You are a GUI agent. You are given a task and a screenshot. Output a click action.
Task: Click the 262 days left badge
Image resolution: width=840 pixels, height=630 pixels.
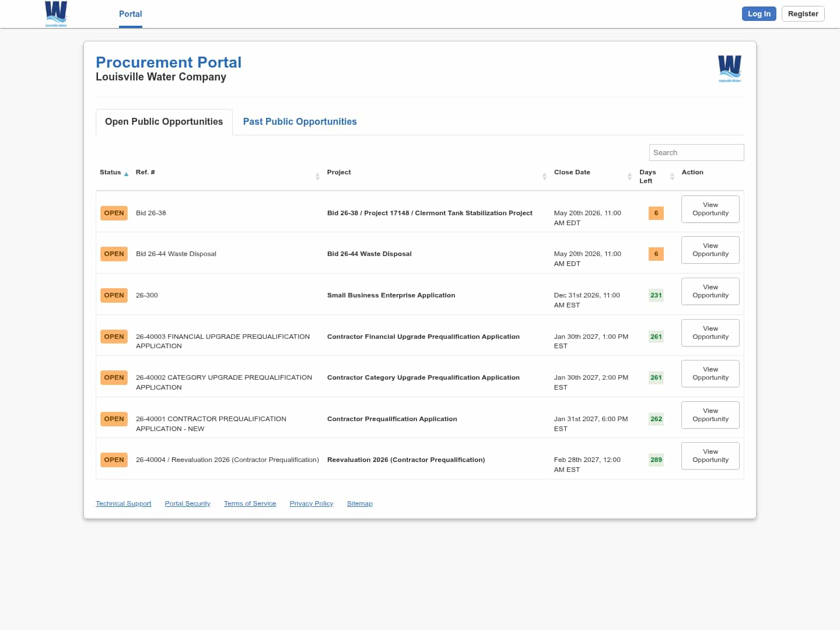click(x=656, y=419)
